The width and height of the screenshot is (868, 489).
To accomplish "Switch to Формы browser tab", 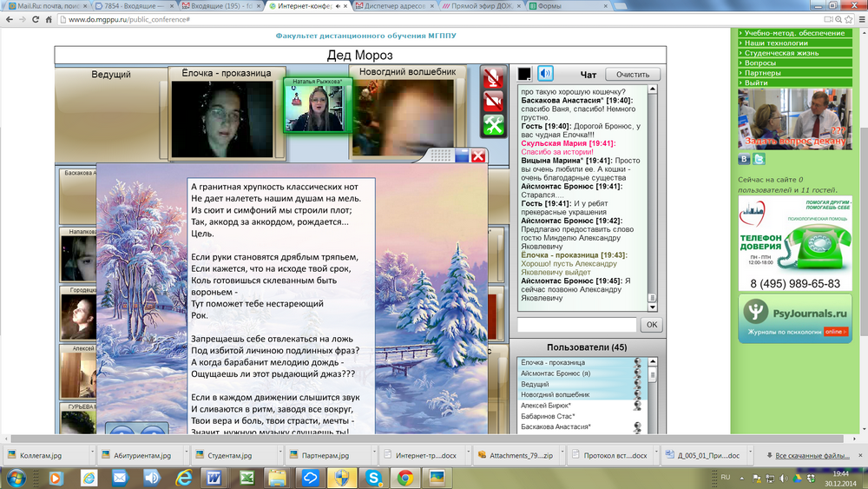I will (x=568, y=5).
